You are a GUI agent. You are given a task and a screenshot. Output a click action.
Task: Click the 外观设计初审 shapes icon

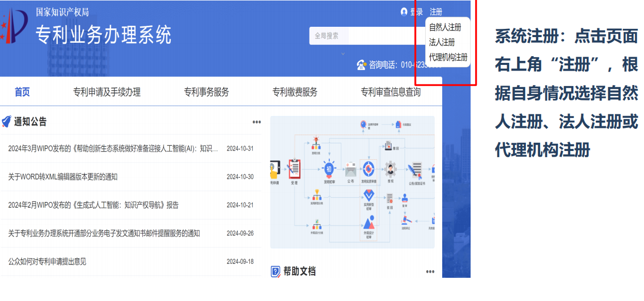tap(368, 223)
